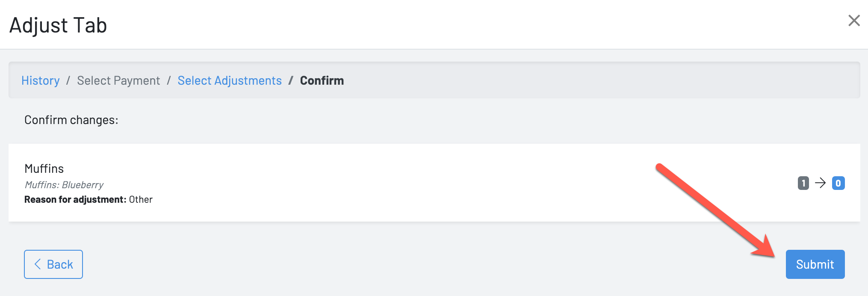This screenshot has height=296, width=868.
Task: Click the gray original quantity badge 1
Action: click(x=803, y=183)
